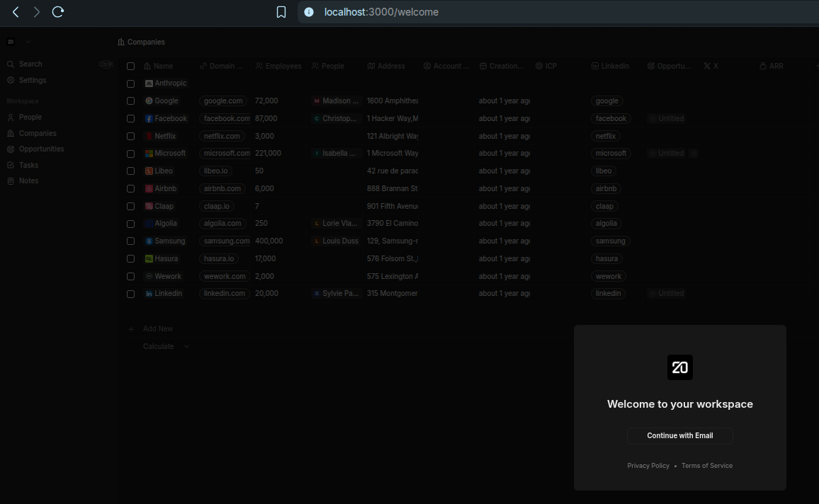Open the Terms of Service link
The image size is (819, 504).
pos(707,466)
